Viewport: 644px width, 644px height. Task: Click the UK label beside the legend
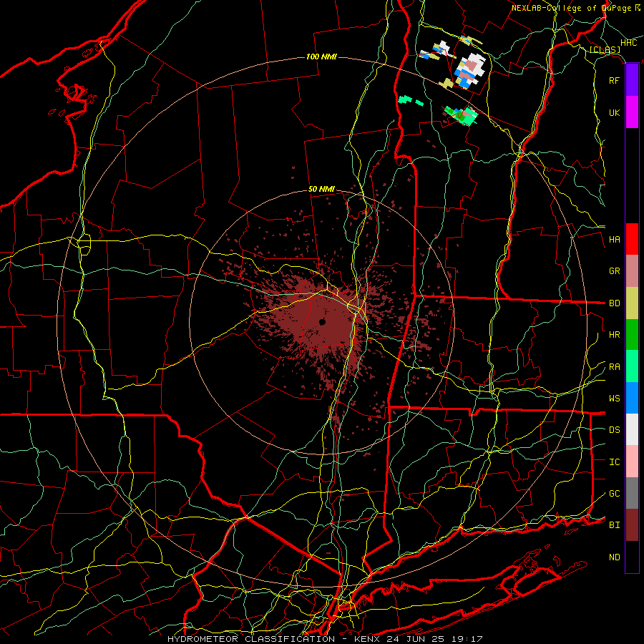click(614, 112)
